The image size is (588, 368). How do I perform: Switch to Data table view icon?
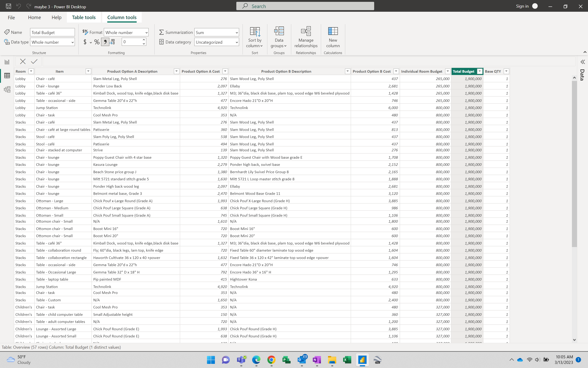point(7,75)
